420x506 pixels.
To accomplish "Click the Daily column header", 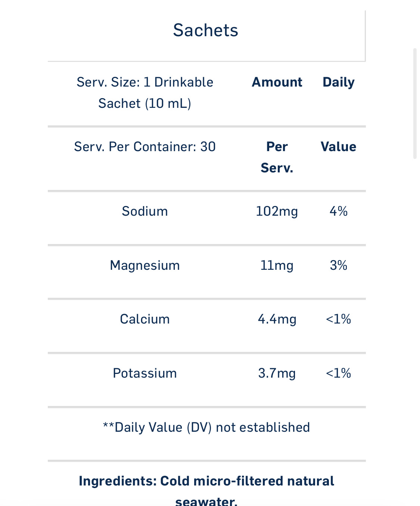I will tap(338, 82).
